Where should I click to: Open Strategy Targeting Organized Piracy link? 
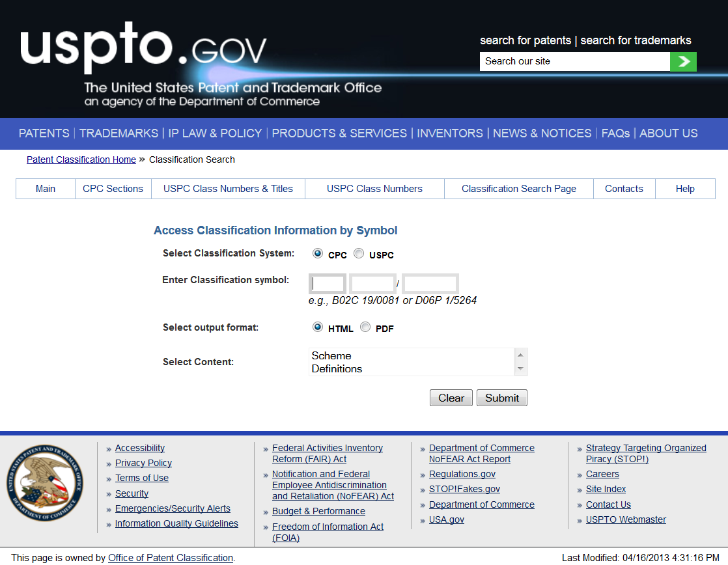(x=646, y=454)
